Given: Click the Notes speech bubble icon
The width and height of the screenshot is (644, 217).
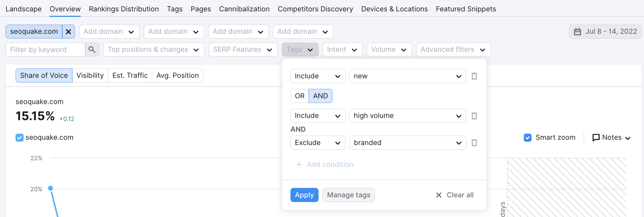Looking at the screenshot, I should click(596, 137).
